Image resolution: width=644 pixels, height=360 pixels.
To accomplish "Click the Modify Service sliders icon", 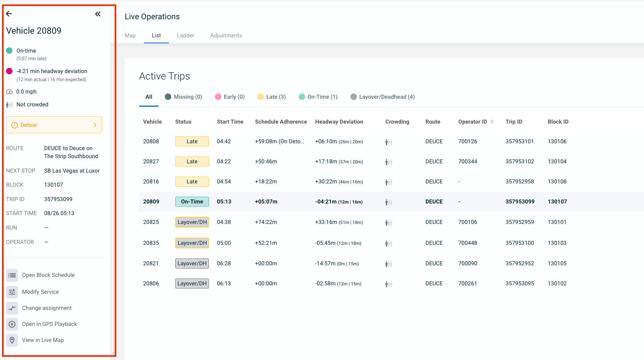I will (12, 292).
